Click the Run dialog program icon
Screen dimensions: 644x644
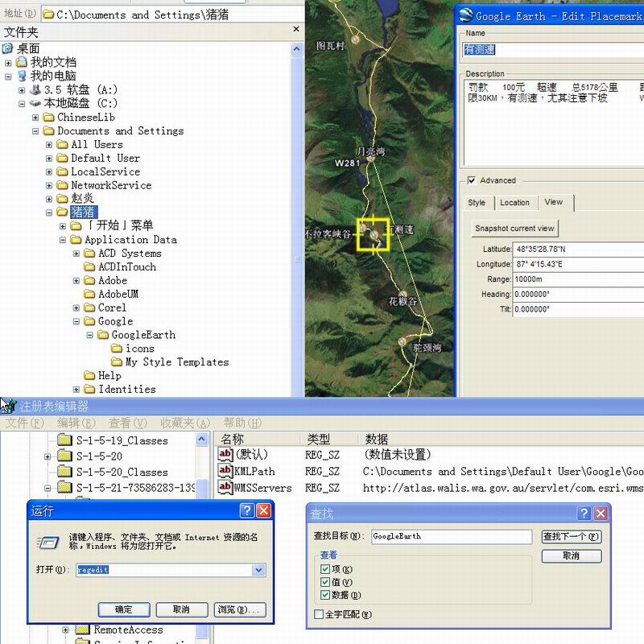click(x=47, y=543)
